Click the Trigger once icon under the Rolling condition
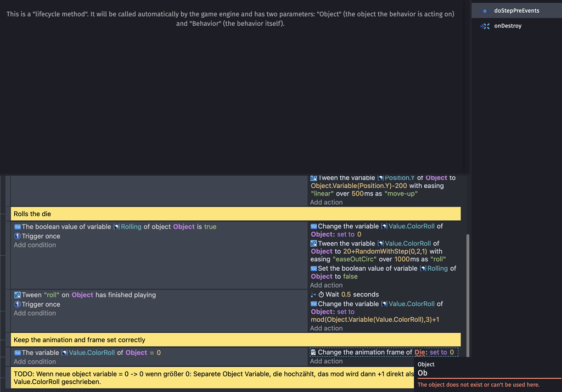 (18, 236)
